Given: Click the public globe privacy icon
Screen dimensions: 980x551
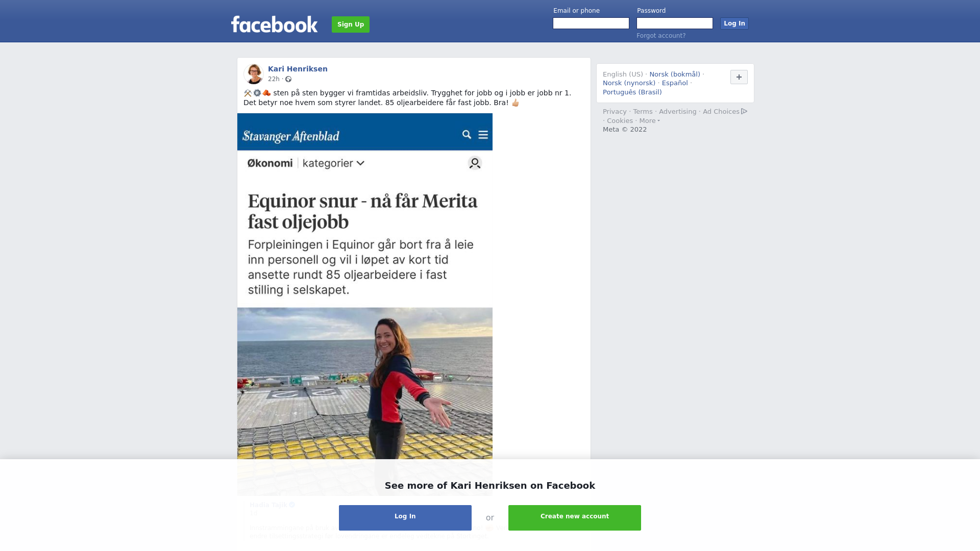Looking at the screenshot, I should point(288,79).
